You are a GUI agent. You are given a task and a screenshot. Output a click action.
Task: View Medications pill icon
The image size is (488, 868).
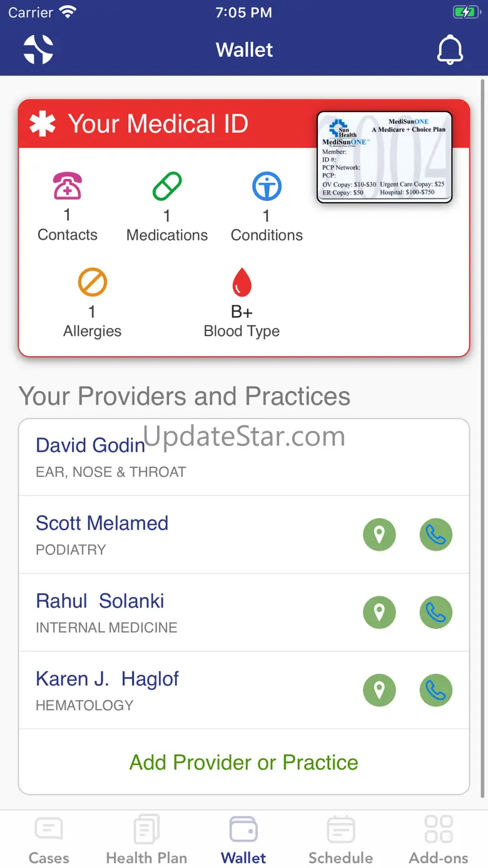pyautogui.click(x=167, y=186)
